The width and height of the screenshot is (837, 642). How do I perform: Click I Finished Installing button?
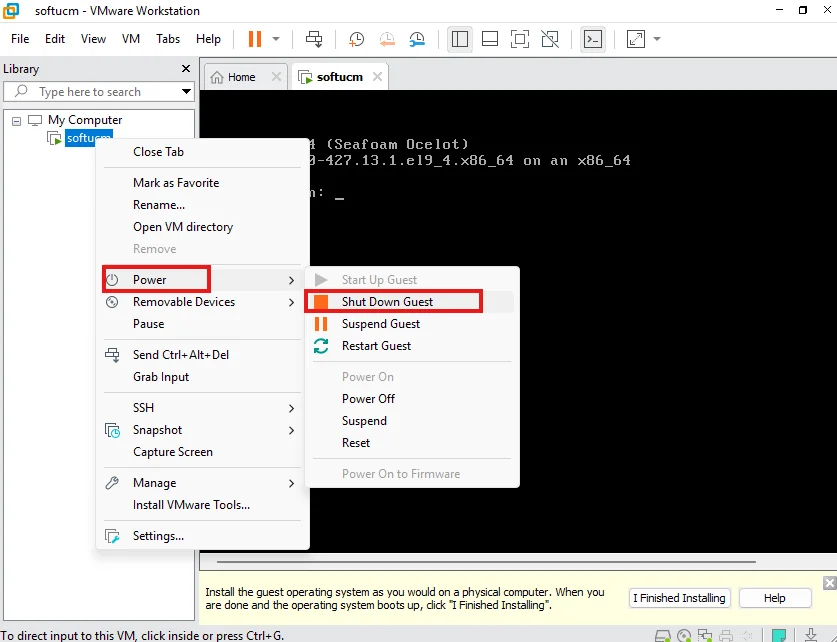[680, 598]
